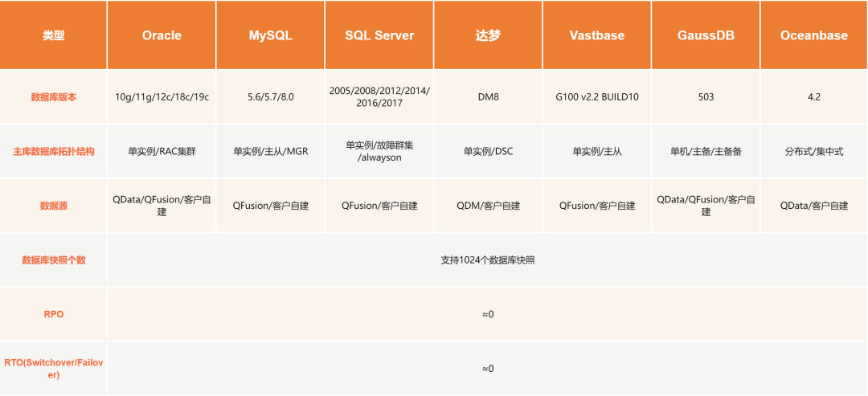Screen dimensions: 868x396
Task: Click the 单实例/主从 cell under Vastbase
Action: 596,151
